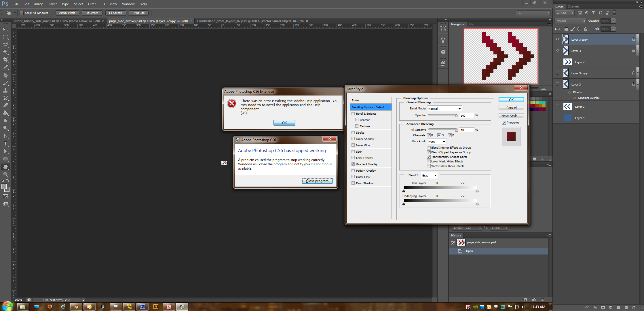Click Create new group folder icon
The image size is (644, 311).
[x=618, y=308]
